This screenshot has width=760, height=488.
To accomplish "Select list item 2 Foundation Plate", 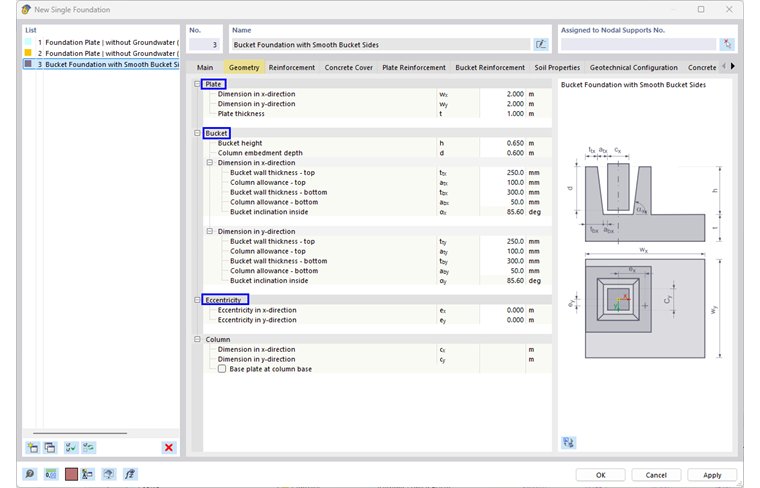I will (101, 53).
